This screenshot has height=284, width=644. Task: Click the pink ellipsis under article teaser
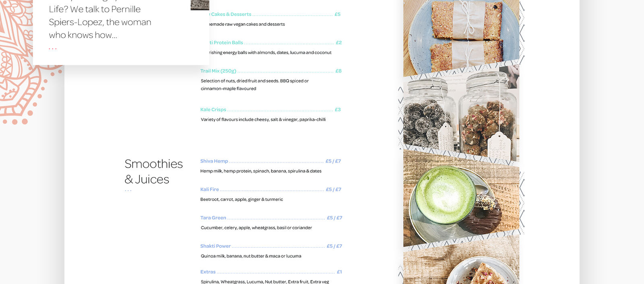(x=53, y=49)
